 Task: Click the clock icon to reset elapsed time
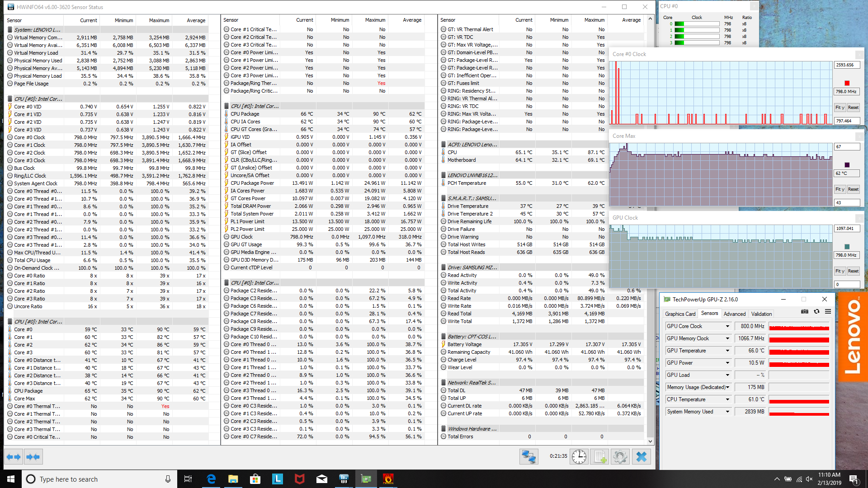[x=579, y=457]
